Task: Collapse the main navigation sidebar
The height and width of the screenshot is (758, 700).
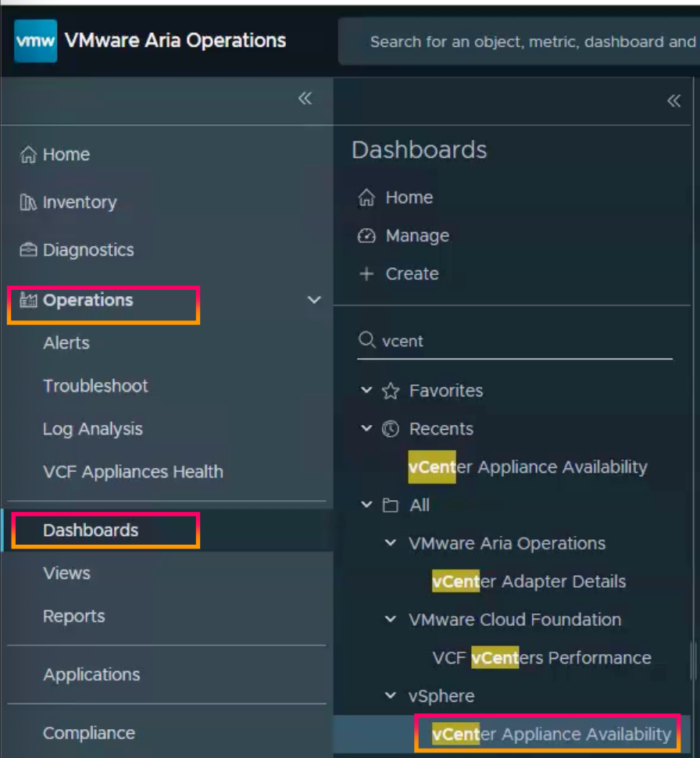Action: coord(305,98)
